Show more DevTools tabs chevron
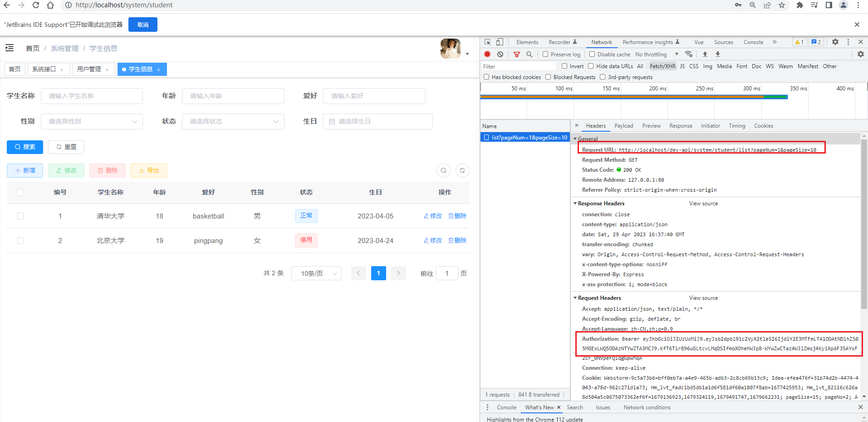The height and width of the screenshot is (422, 868). pyautogui.click(x=775, y=42)
